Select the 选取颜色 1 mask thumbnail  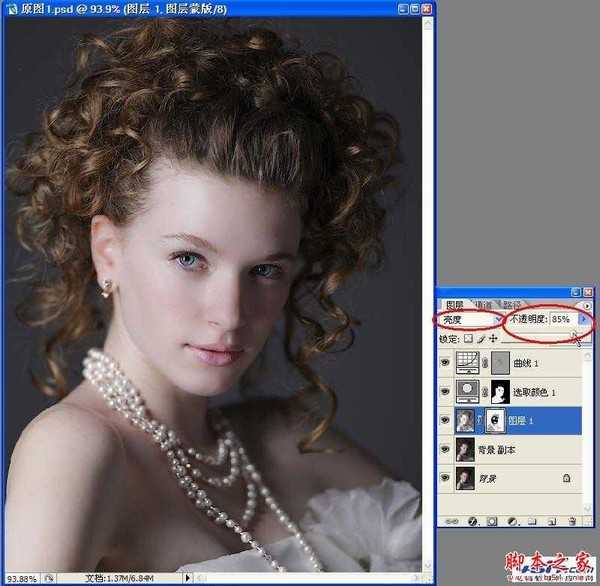coord(500,392)
